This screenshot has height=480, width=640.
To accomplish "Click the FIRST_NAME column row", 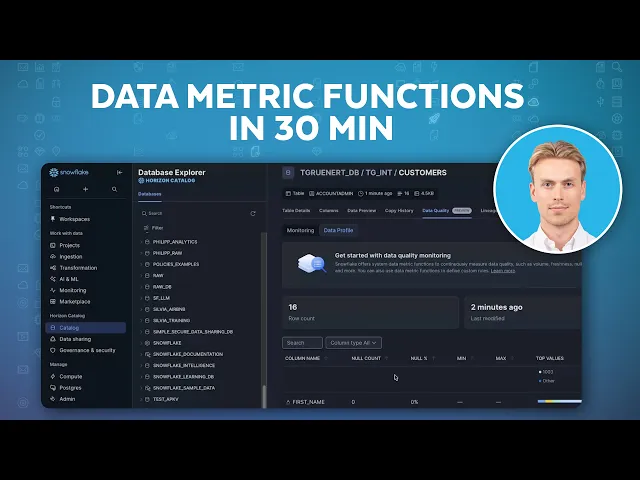I will (432, 402).
